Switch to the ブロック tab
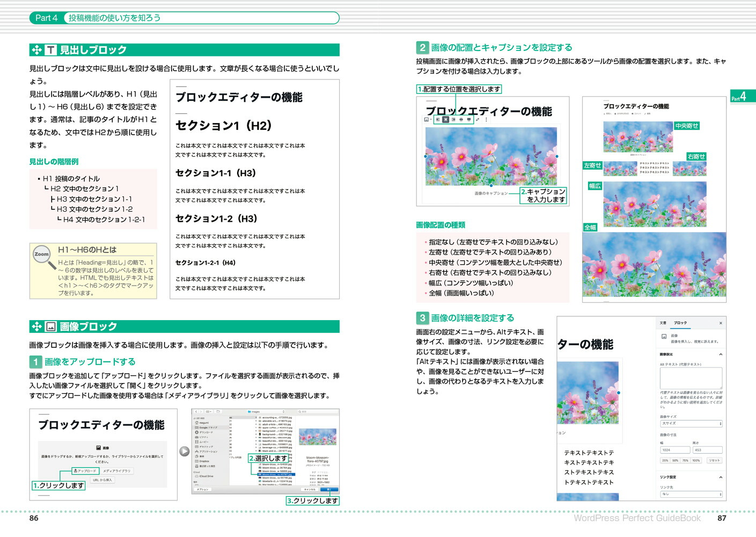 tap(680, 323)
